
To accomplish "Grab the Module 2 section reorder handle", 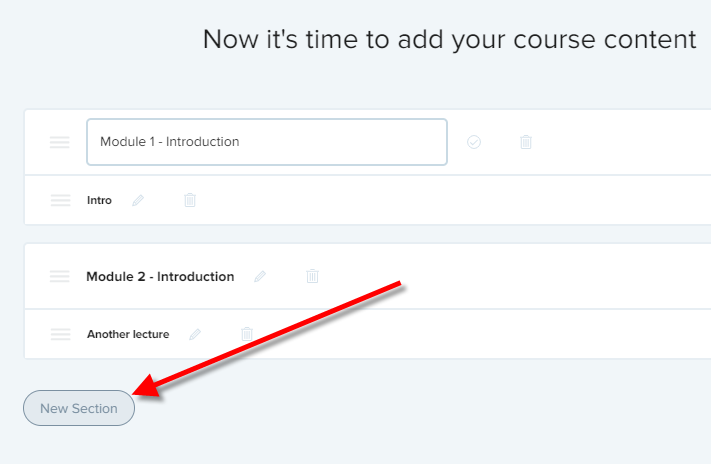I will pyautogui.click(x=60, y=276).
